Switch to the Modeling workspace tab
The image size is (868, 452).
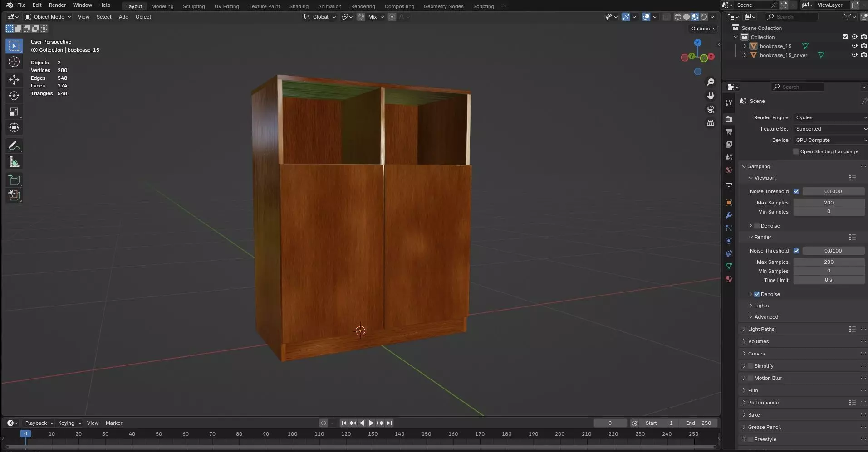[162, 6]
